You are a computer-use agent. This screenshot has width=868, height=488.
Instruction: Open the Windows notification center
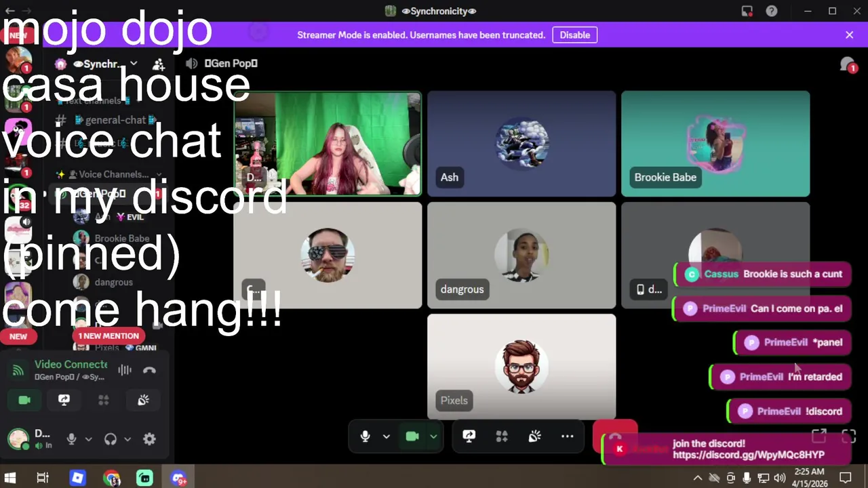pyautogui.click(x=845, y=478)
